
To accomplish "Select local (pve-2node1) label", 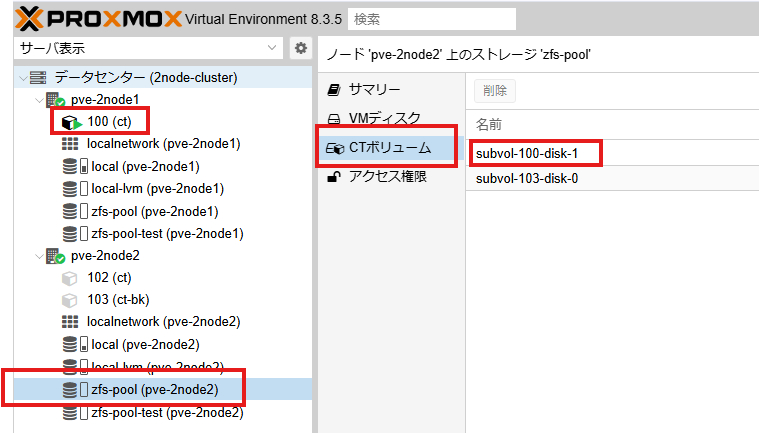I will coord(145,166).
